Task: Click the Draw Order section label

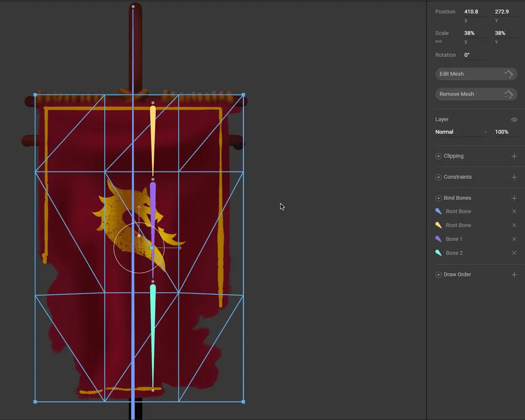Action: 457,275
